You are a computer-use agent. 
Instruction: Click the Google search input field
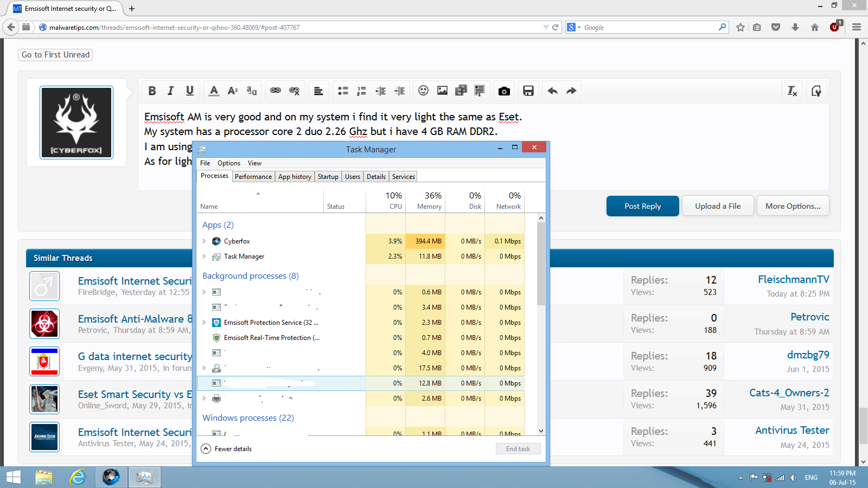[x=648, y=27]
